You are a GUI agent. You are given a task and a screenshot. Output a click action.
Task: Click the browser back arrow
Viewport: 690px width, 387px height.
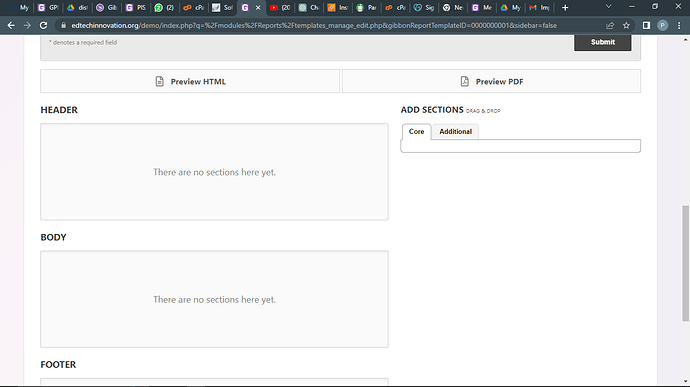tap(11, 26)
